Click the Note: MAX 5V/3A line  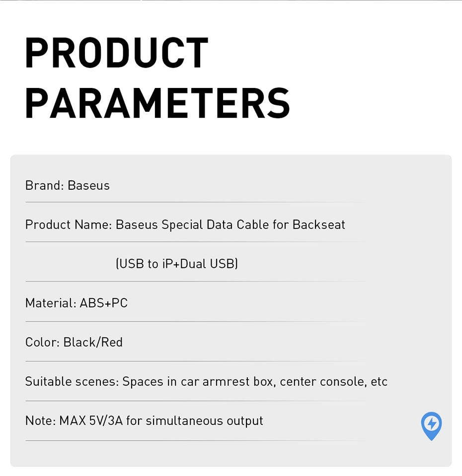144,421
